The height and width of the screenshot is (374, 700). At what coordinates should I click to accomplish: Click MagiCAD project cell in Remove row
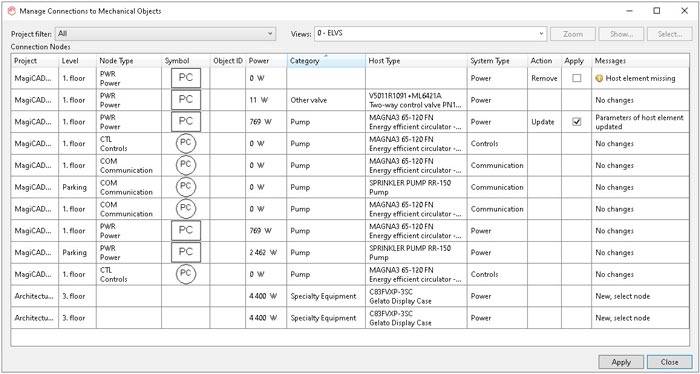35,79
